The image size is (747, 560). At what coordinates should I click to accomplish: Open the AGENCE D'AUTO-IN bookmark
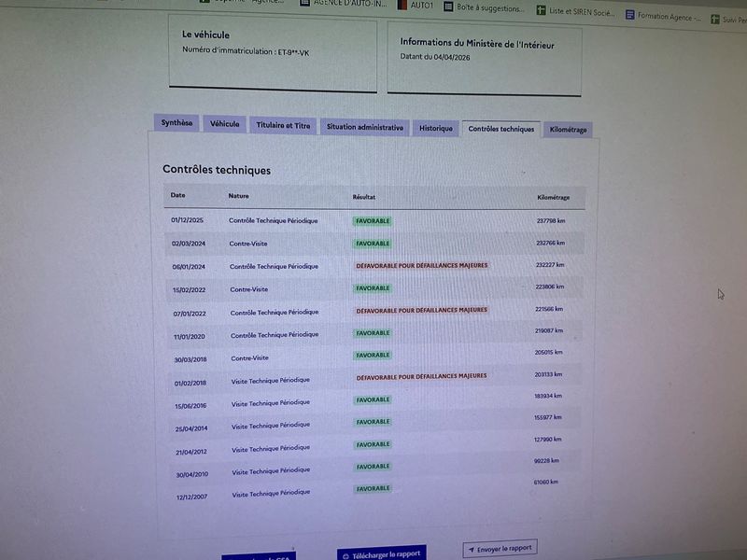(x=344, y=4)
